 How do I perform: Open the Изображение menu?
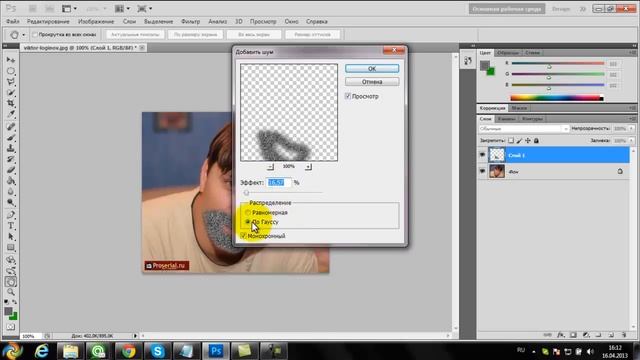(96, 22)
